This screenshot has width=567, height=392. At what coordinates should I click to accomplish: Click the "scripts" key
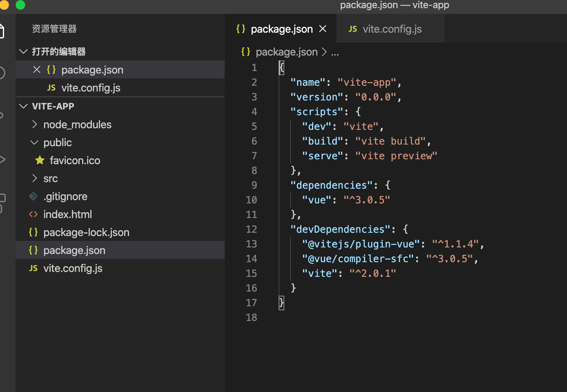(x=317, y=112)
